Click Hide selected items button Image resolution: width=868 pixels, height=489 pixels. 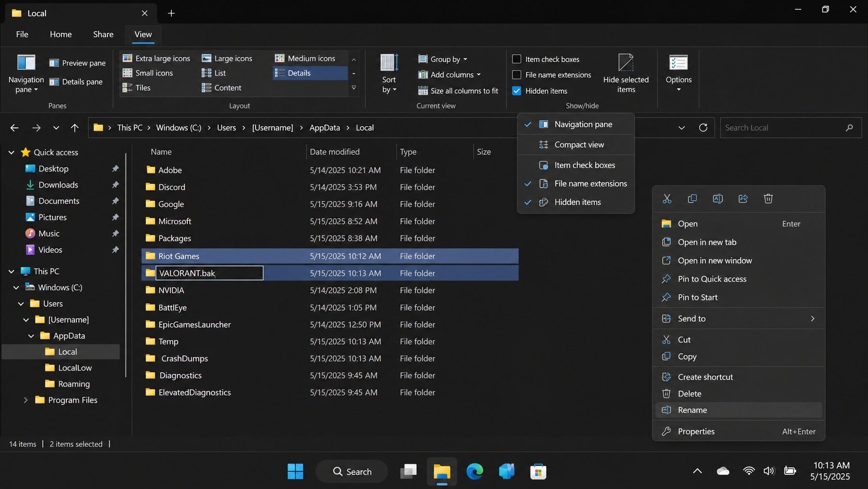click(626, 73)
